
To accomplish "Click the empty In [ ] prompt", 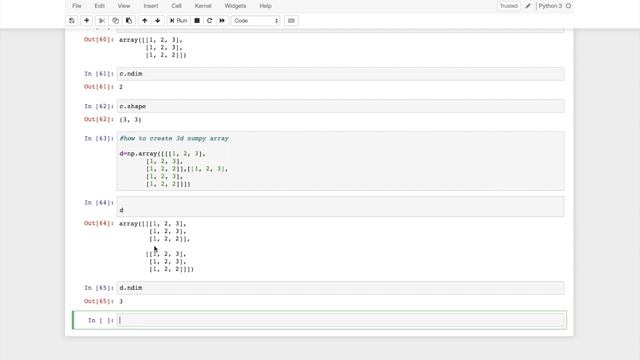I will click(100, 320).
